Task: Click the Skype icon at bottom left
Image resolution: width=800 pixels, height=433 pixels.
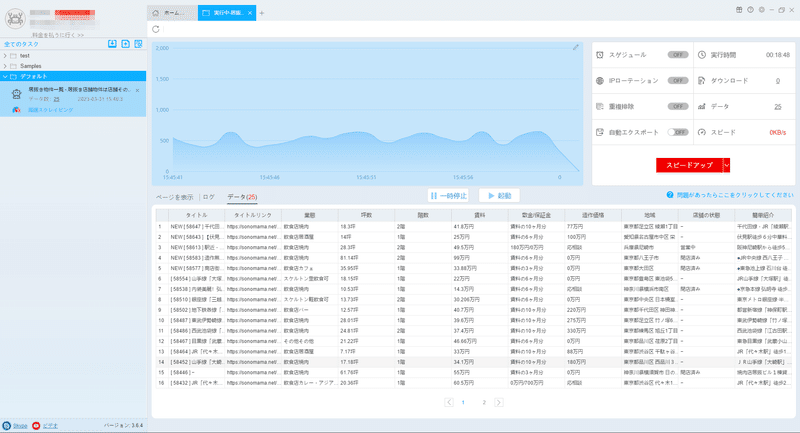Action: [x=6, y=425]
